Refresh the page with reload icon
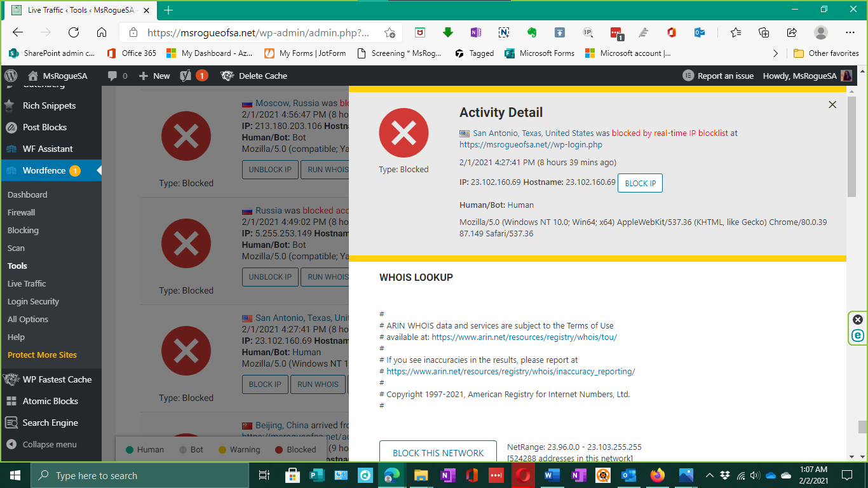This screenshot has width=868, height=488. pyautogui.click(x=74, y=32)
